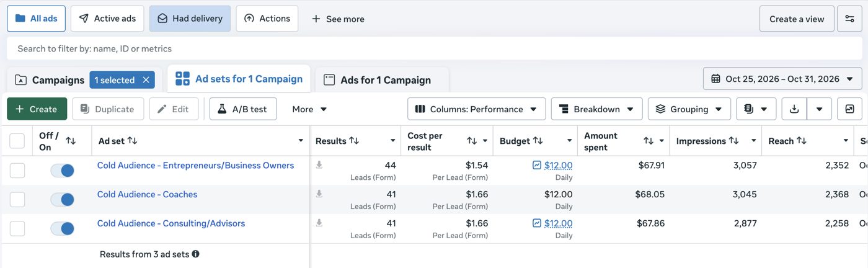Open the reports stack icon dropdown
The width and height of the screenshot is (868, 268).
(x=756, y=109)
